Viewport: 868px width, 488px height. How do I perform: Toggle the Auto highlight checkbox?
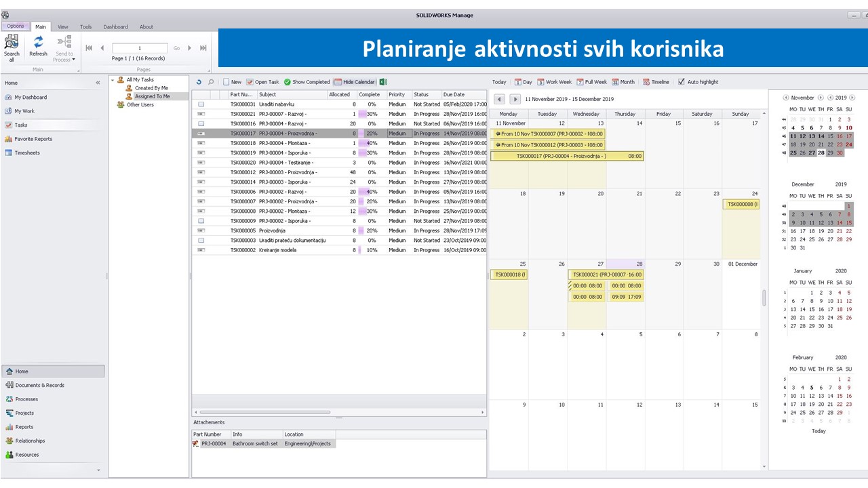[682, 82]
